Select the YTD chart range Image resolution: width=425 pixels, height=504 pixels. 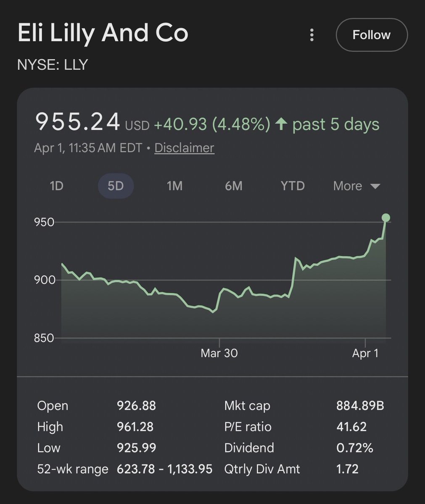pos(293,186)
